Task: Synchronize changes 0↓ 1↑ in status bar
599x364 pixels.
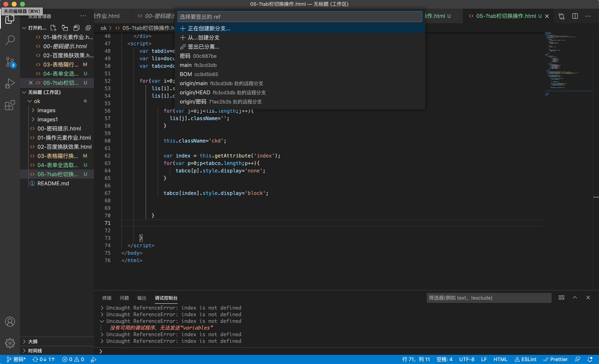Action: [44, 359]
